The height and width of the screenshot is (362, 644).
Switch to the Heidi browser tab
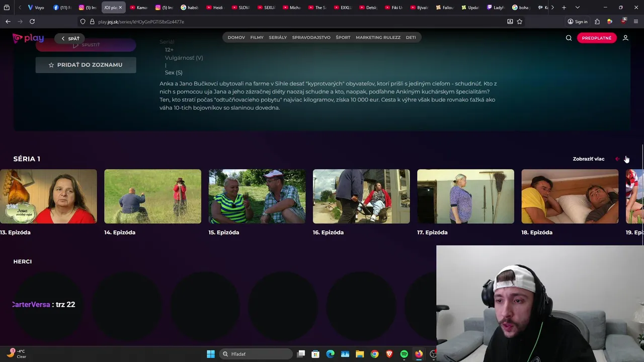click(215, 8)
